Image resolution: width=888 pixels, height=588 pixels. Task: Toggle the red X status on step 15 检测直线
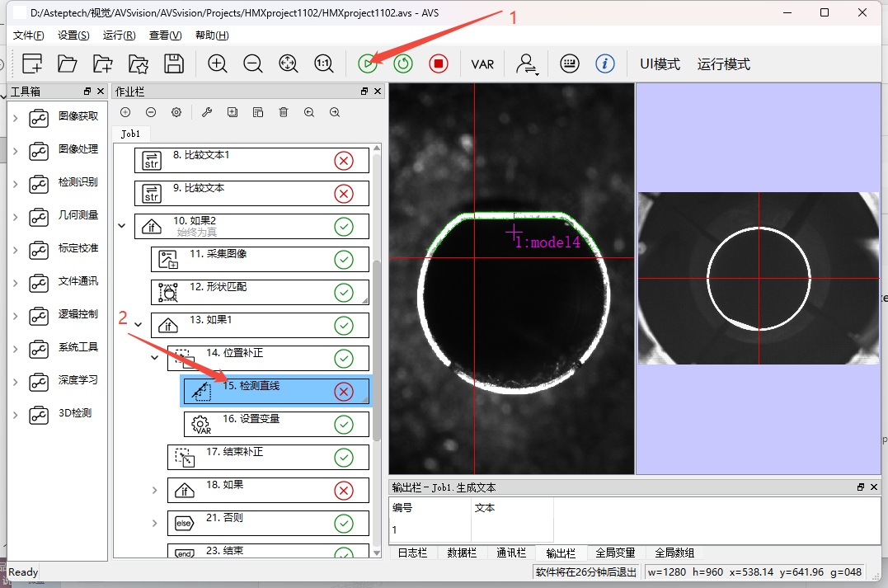[x=344, y=392]
